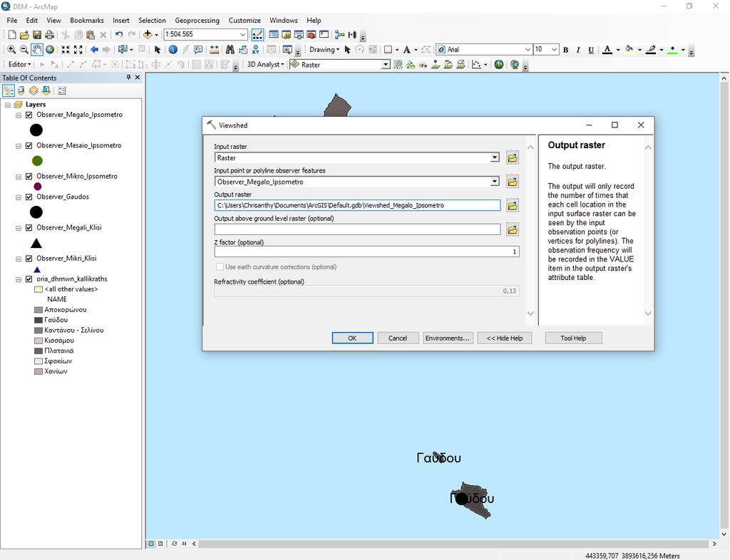Click Fixed Zoom Out icon
Image resolution: width=730 pixels, height=560 pixels.
click(78, 49)
